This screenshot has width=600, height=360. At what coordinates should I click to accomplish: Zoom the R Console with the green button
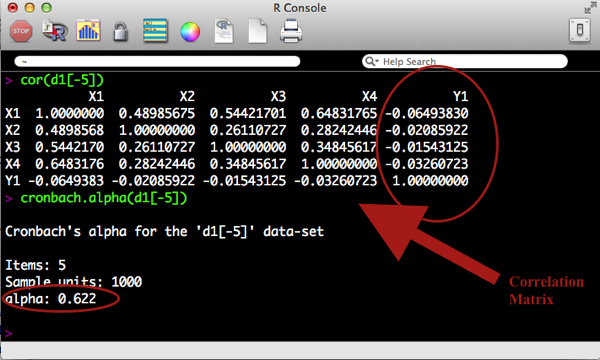46,8
